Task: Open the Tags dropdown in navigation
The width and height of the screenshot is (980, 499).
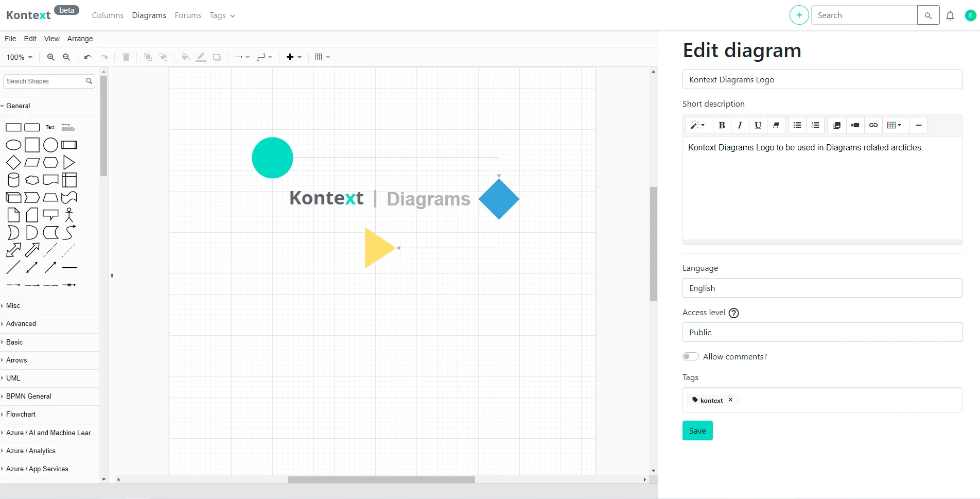Action: click(x=222, y=15)
